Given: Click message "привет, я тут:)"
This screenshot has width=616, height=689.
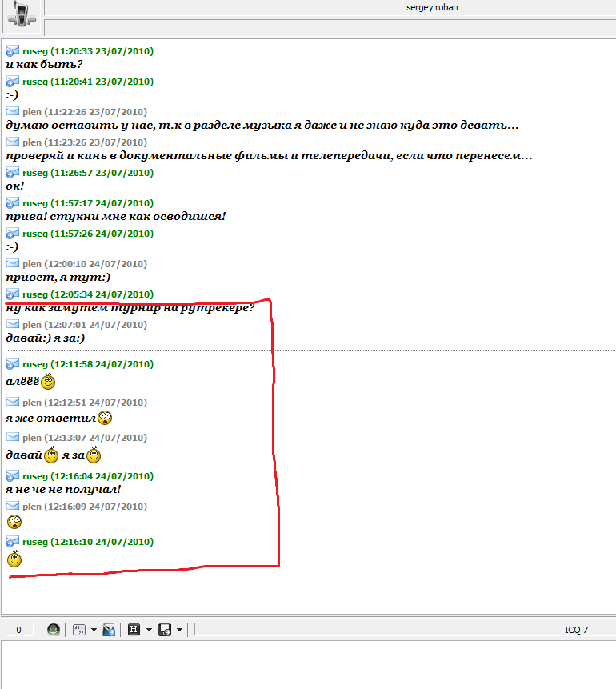Looking at the screenshot, I should [x=58, y=277].
